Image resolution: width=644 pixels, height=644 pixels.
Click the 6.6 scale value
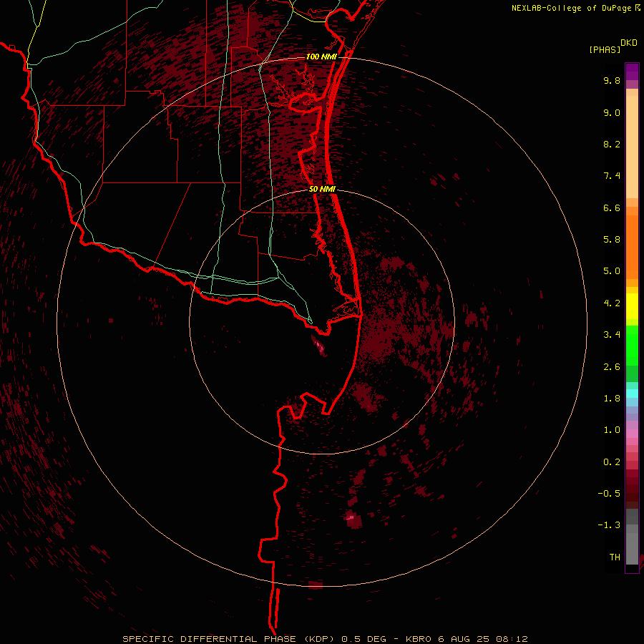point(612,208)
